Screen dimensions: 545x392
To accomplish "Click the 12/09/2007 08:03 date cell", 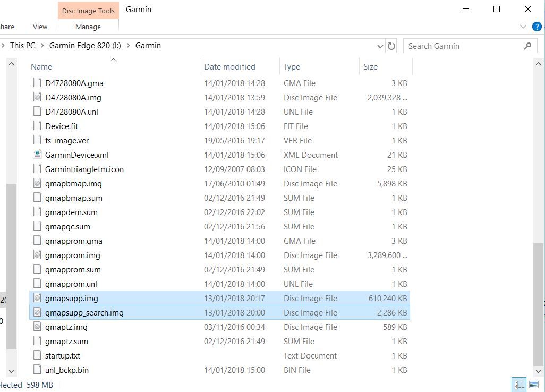I will [234, 169].
